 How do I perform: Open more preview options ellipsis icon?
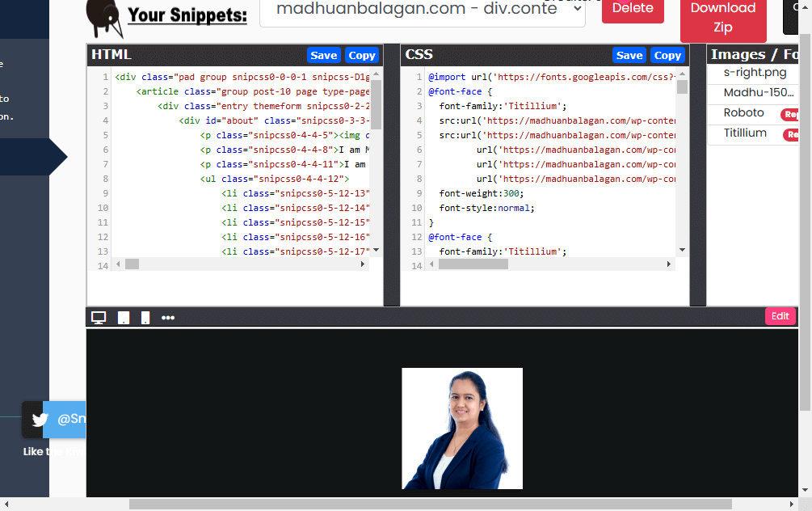point(168,318)
